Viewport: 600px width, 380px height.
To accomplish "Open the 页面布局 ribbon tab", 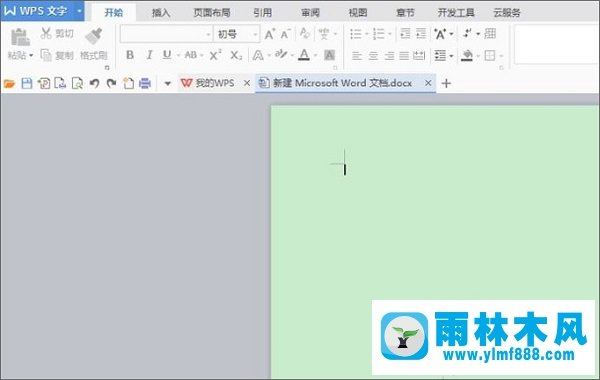I will [x=212, y=13].
